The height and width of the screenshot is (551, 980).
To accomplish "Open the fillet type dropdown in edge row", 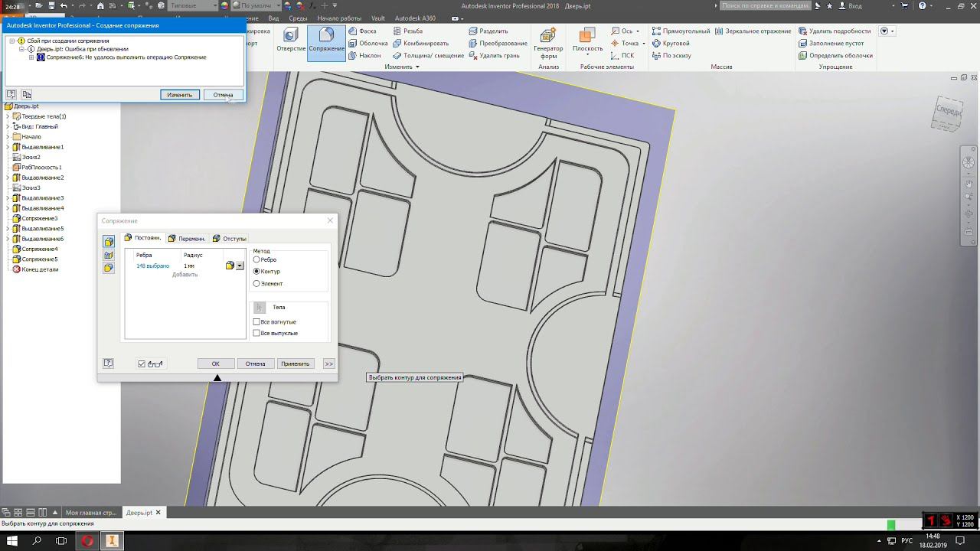I will (x=240, y=266).
